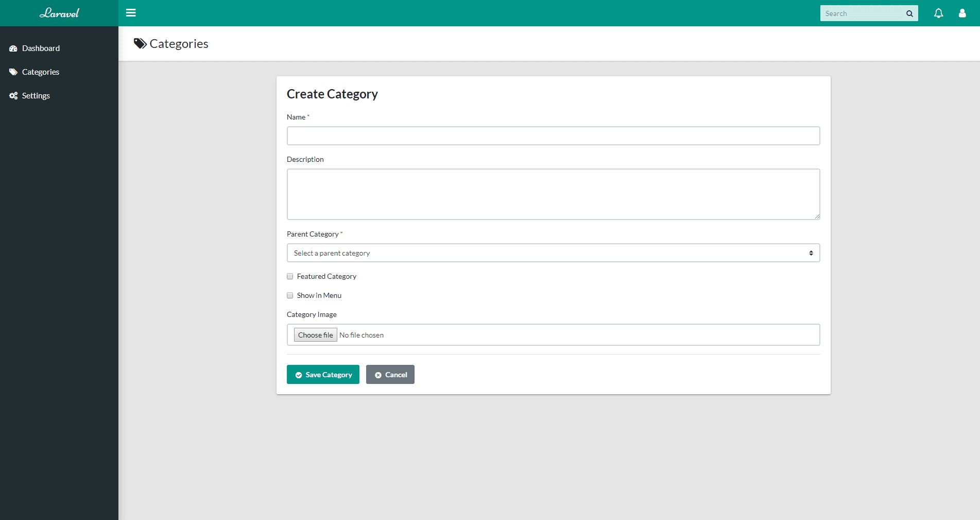Open the user account icon
Image resolution: width=980 pixels, height=520 pixels.
point(962,13)
